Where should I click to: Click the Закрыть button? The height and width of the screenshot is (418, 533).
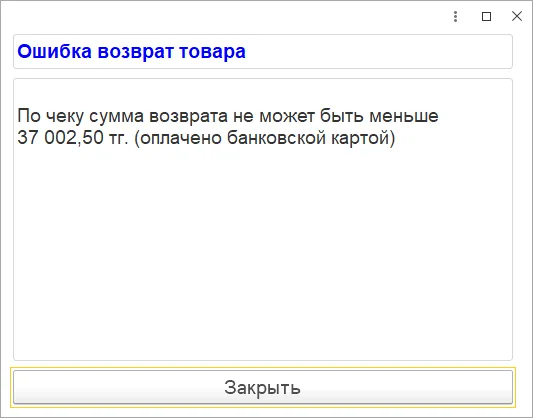pos(263,387)
